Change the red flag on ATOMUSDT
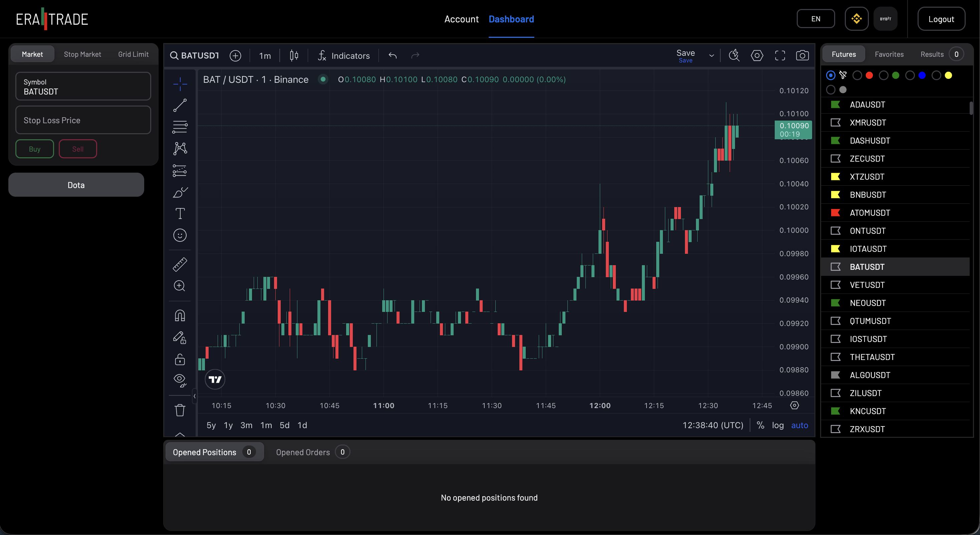The image size is (980, 535). [835, 213]
